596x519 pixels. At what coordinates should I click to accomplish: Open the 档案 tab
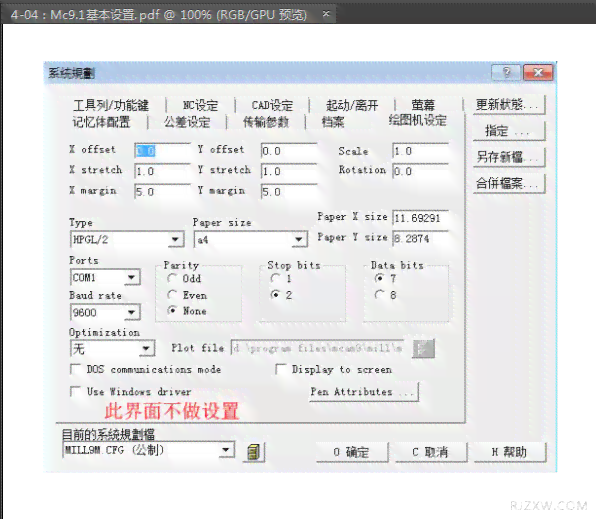(333, 122)
